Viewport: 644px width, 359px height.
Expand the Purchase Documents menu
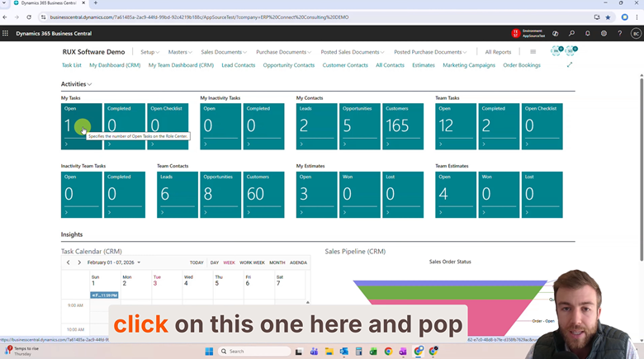(284, 52)
